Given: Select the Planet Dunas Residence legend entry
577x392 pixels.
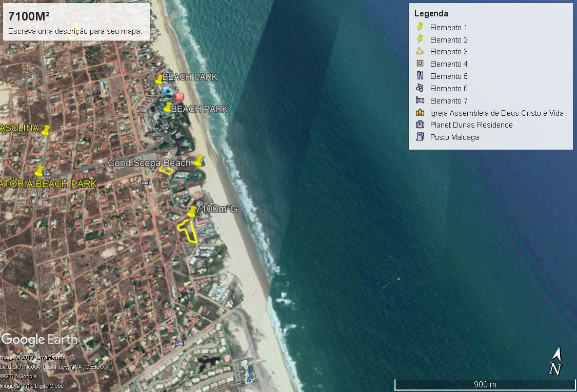Looking at the screenshot, I should pyautogui.click(x=471, y=125).
